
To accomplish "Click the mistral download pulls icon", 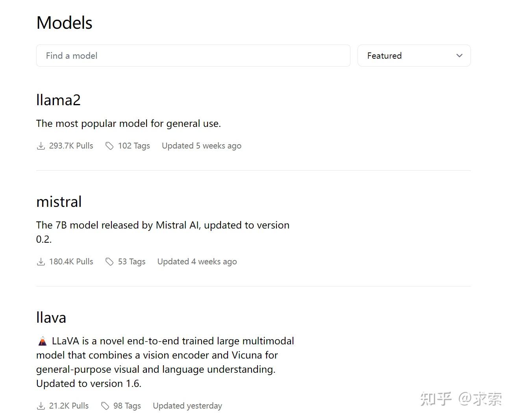I will click(41, 262).
